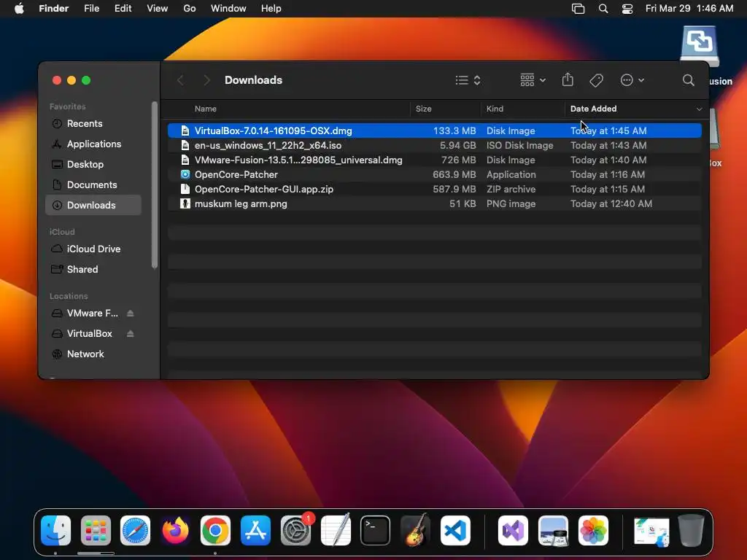Open System Settings in the Dock
This screenshot has height=560, width=747.
(x=296, y=531)
